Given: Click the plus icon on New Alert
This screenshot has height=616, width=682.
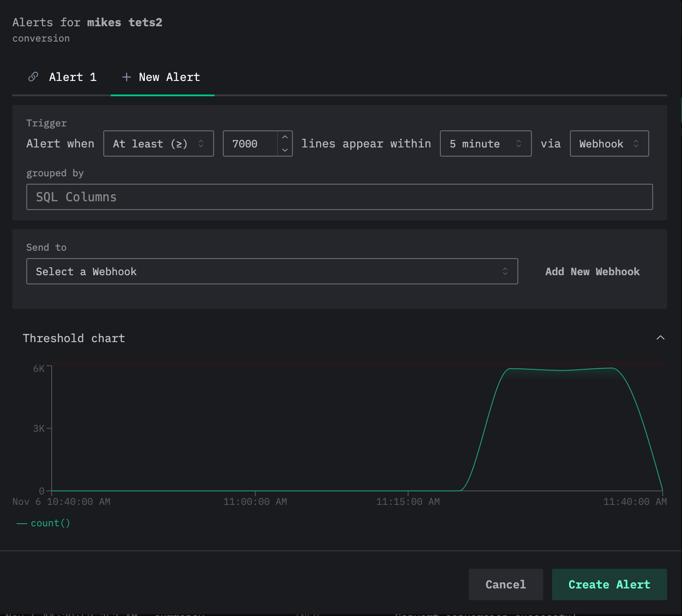Looking at the screenshot, I should coord(127,77).
